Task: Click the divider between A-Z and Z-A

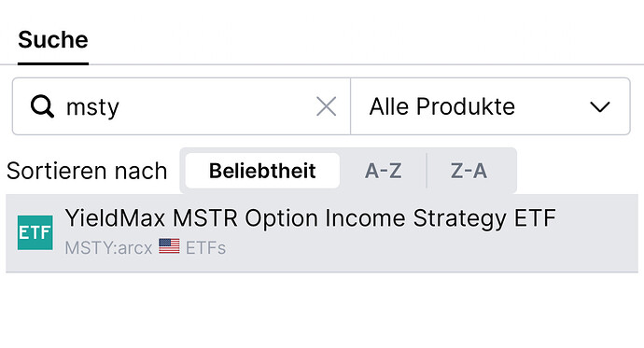Action: [427, 171]
